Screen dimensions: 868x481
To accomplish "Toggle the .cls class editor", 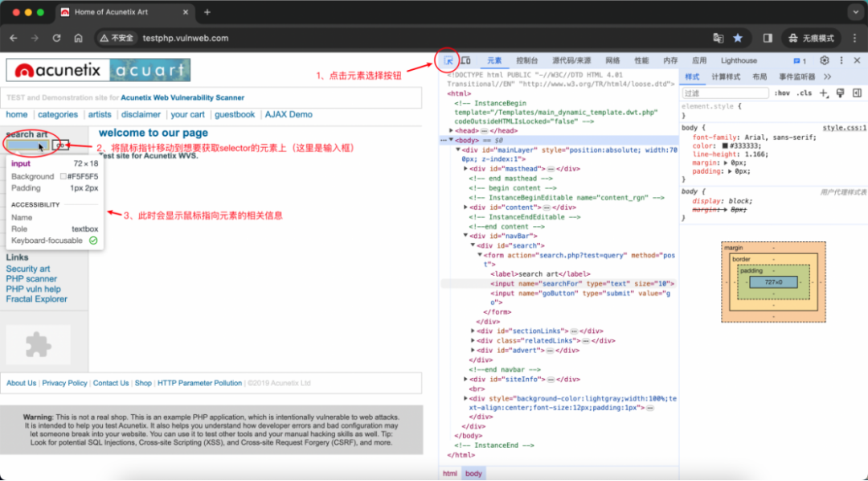I will [x=805, y=93].
